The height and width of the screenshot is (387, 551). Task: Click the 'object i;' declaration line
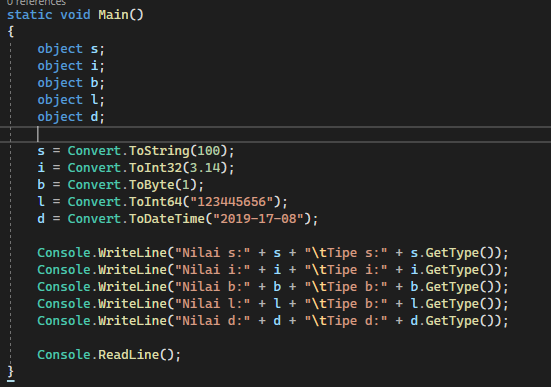coord(71,66)
